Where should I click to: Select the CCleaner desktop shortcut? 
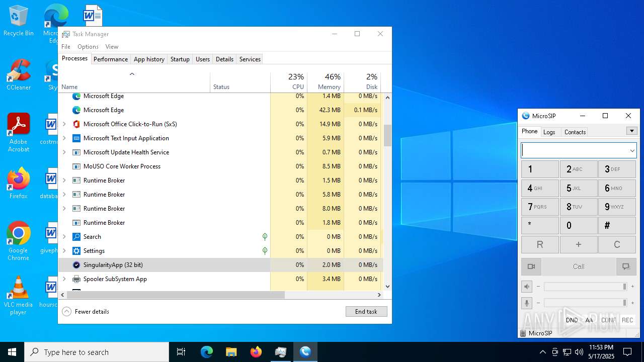[18, 75]
